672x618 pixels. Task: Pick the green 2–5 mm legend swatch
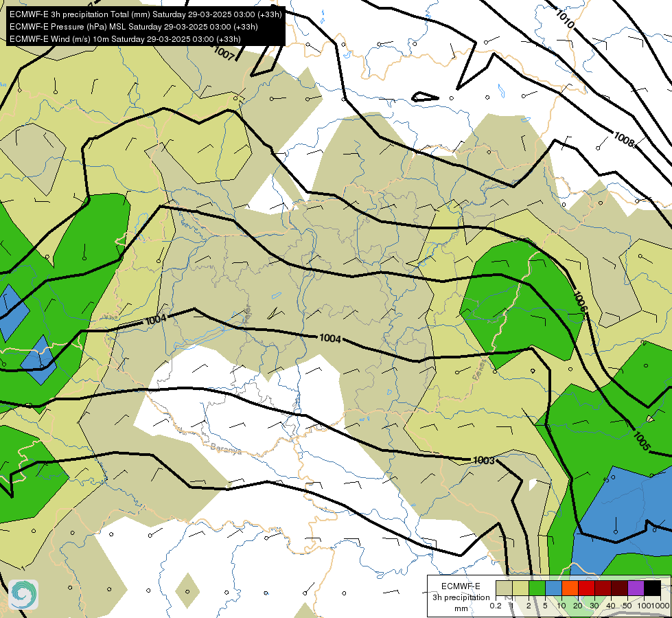tap(537, 588)
